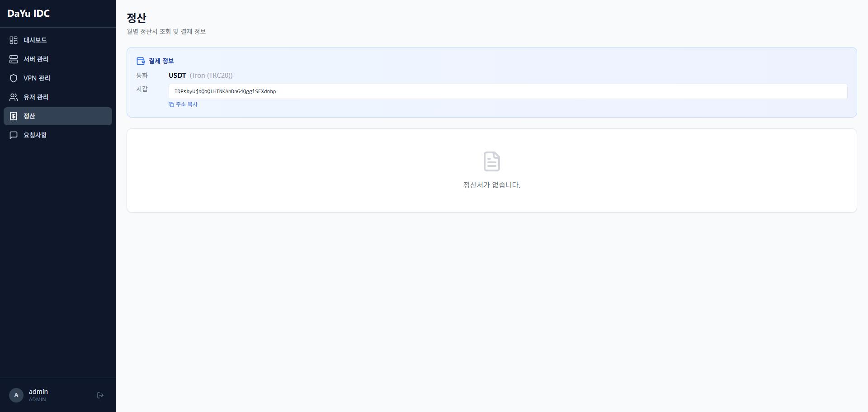Image resolution: width=868 pixels, height=412 pixels.
Task: Go to 서버 관리 menu label
Action: [36, 59]
